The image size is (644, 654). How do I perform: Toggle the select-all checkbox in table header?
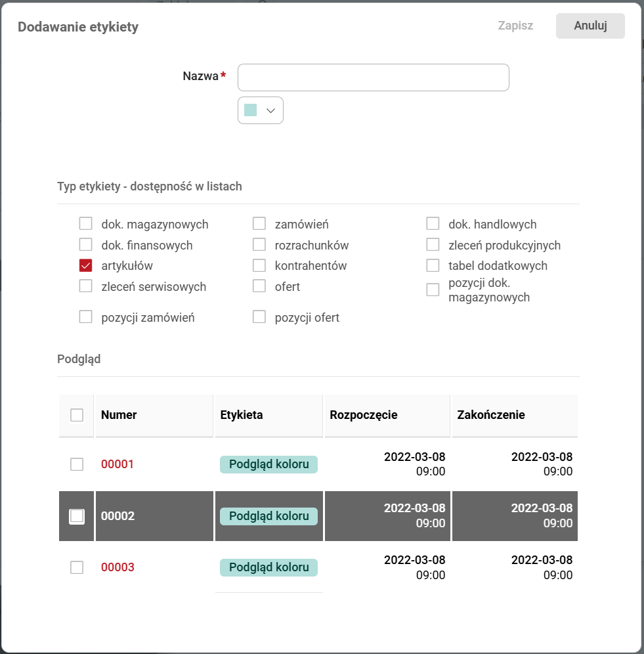[77, 415]
